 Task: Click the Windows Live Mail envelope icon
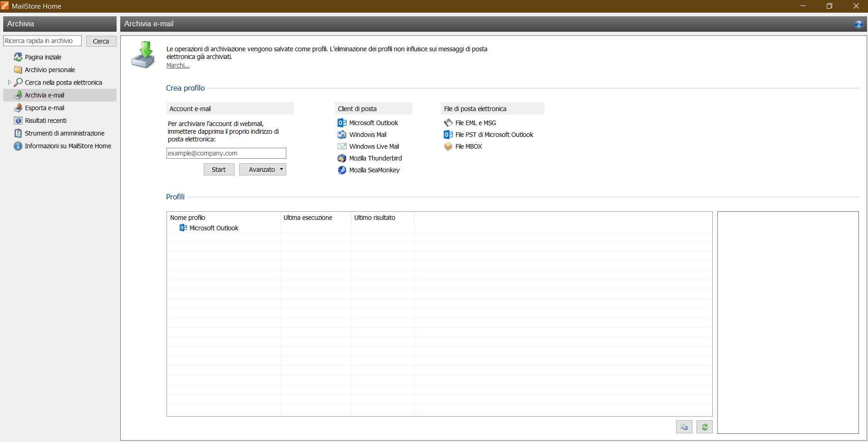coord(342,146)
